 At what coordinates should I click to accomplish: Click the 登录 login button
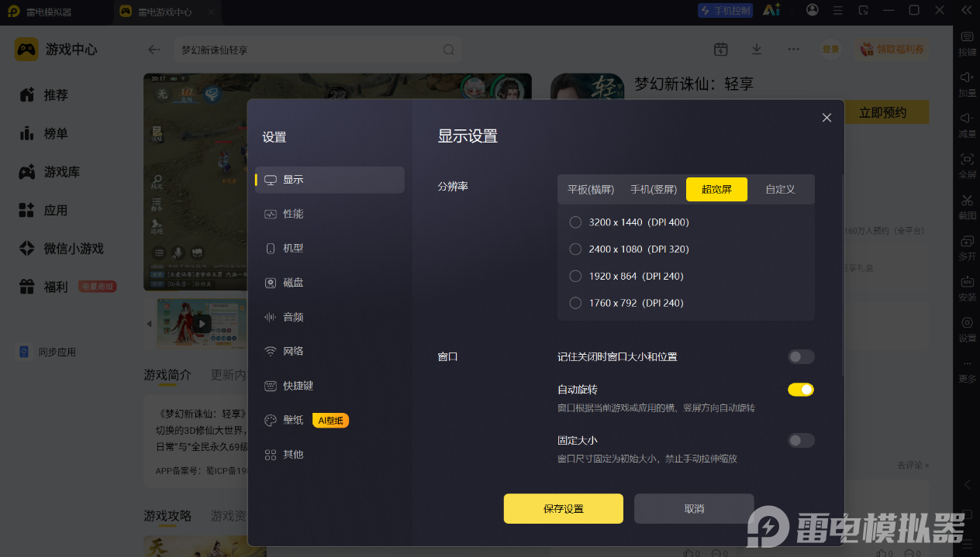(831, 49)
